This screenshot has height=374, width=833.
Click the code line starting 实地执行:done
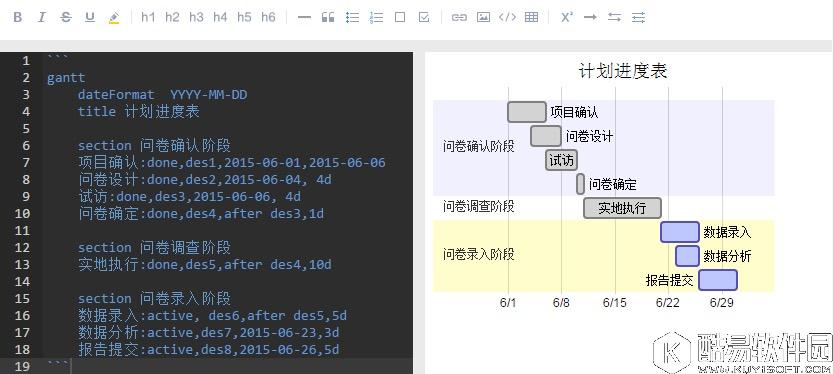205,265
